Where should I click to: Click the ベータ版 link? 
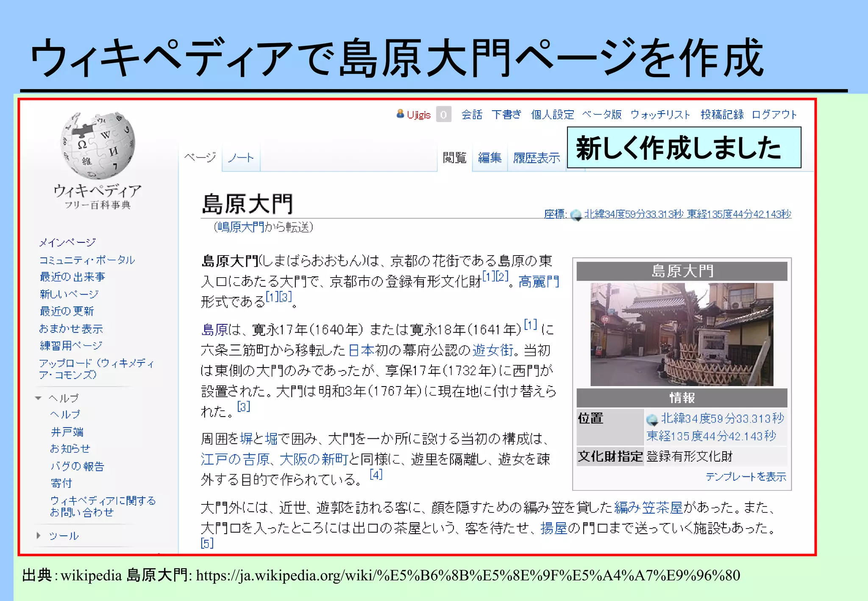click(x=602, y=114)
